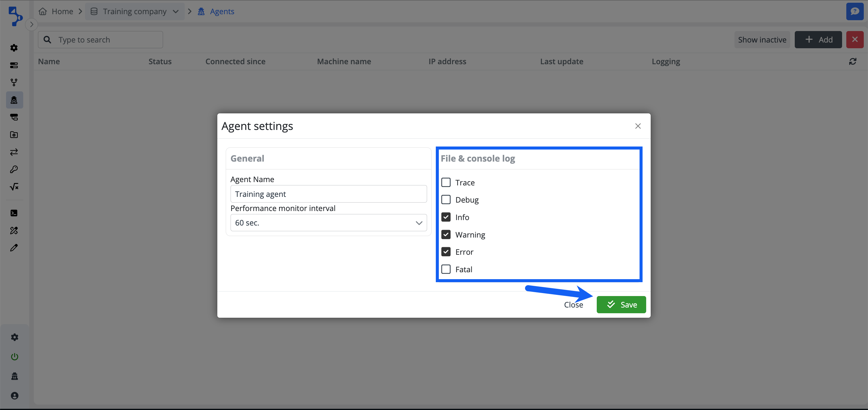Click the user profile icon
The width and height of the screenshot is (868, 410).
coord(14,396)
